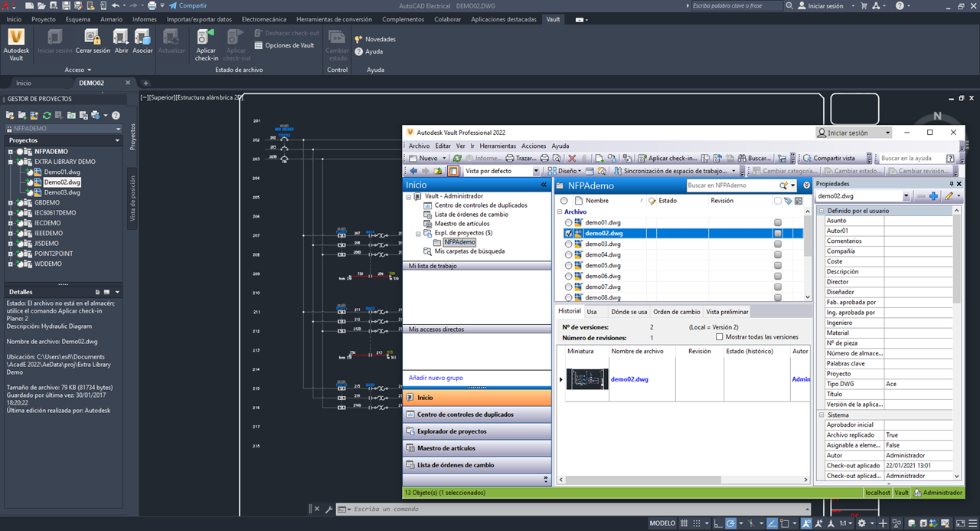Click the demo02.dwg thumbnail in Historial
This screenshot has width=980, height=531.
pyautogui.click(x=587, y=379)
